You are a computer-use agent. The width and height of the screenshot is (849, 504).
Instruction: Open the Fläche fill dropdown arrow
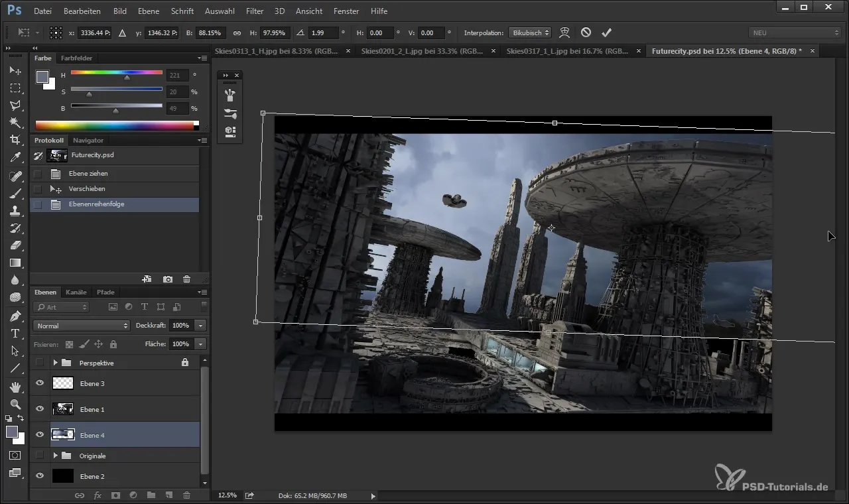coord(201,344)
